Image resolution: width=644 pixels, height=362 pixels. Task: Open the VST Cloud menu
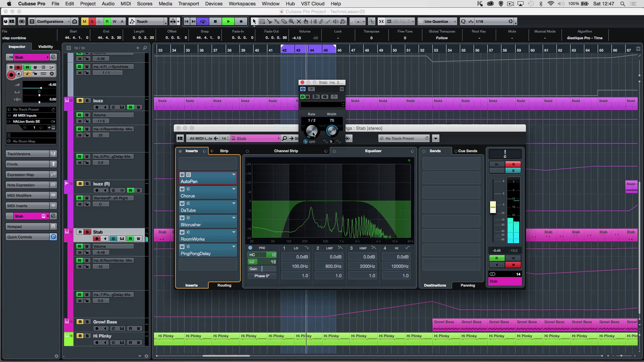pyautogui.click(x=313, y=4)
